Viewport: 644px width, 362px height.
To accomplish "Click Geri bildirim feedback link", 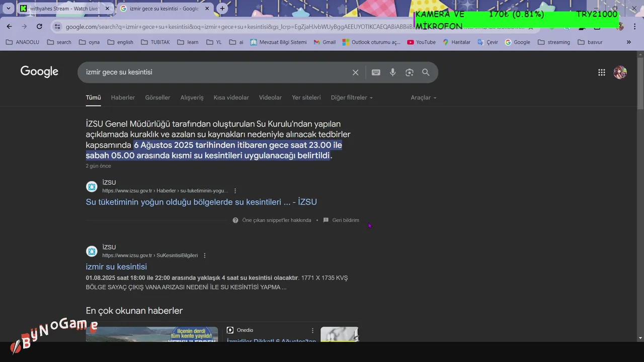I will 346,220.
